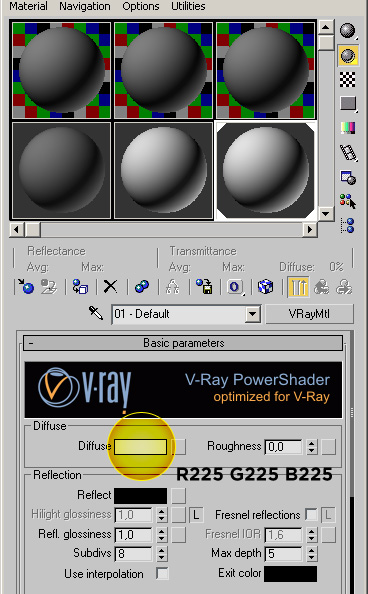Open the Options menu

141,6
